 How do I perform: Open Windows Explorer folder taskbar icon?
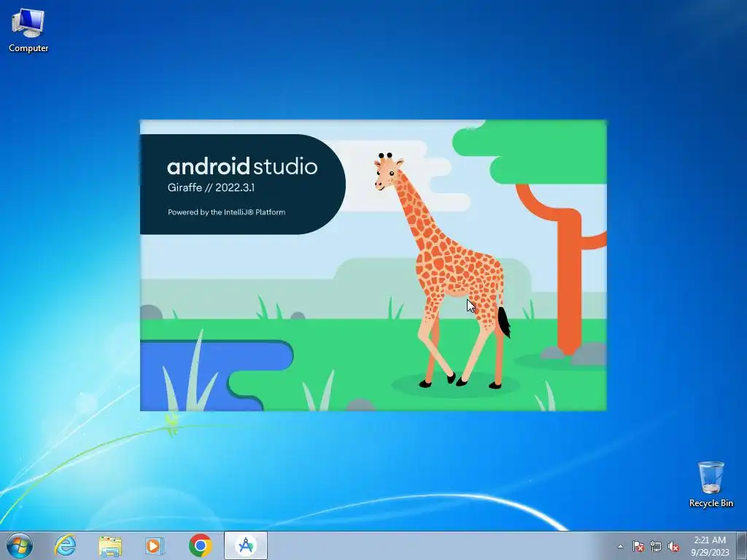[110, 545]
